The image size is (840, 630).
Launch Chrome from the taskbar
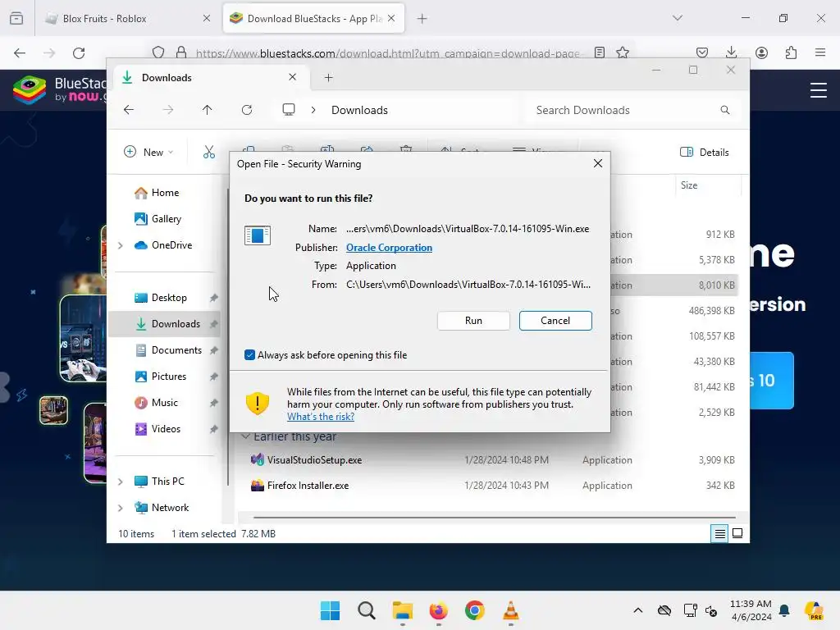tap(475, 610)
